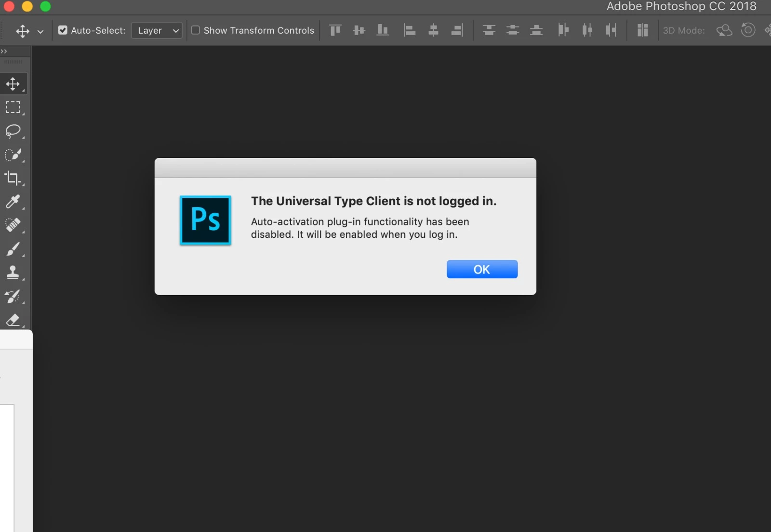The height and width of the screenshot is (532, 771).
Task: Click Align right edges icon
Action: 457,30
